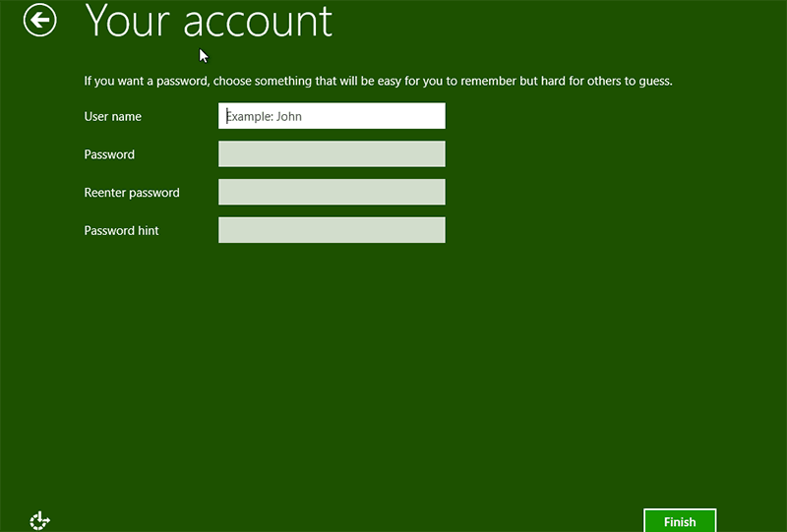Click the "Reenter password" label
787x532 pixels.
[132, 193]
